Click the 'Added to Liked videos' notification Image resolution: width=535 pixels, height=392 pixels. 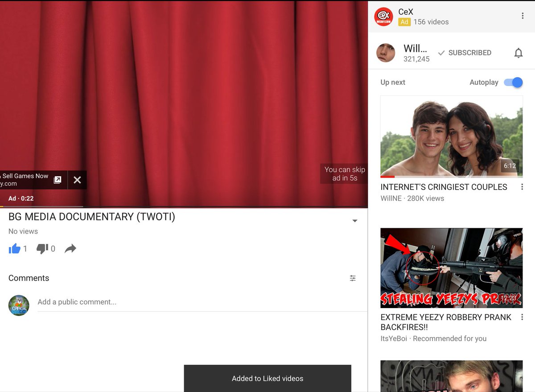point(267,379)
